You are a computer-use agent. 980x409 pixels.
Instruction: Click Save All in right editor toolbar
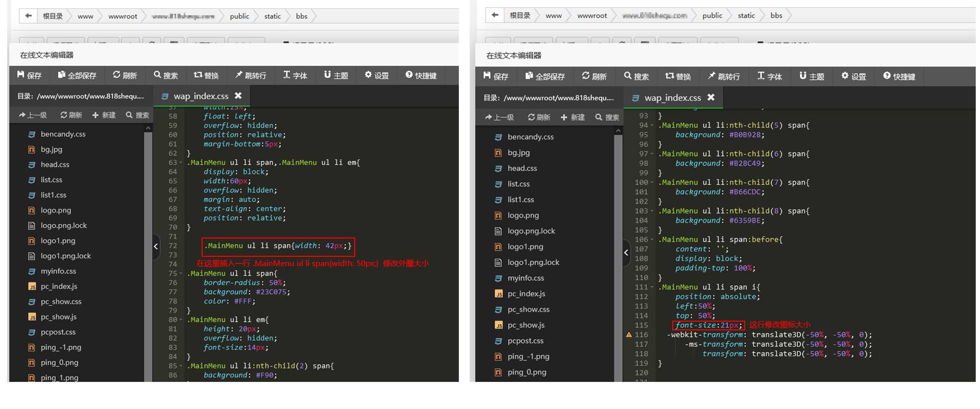545,76
